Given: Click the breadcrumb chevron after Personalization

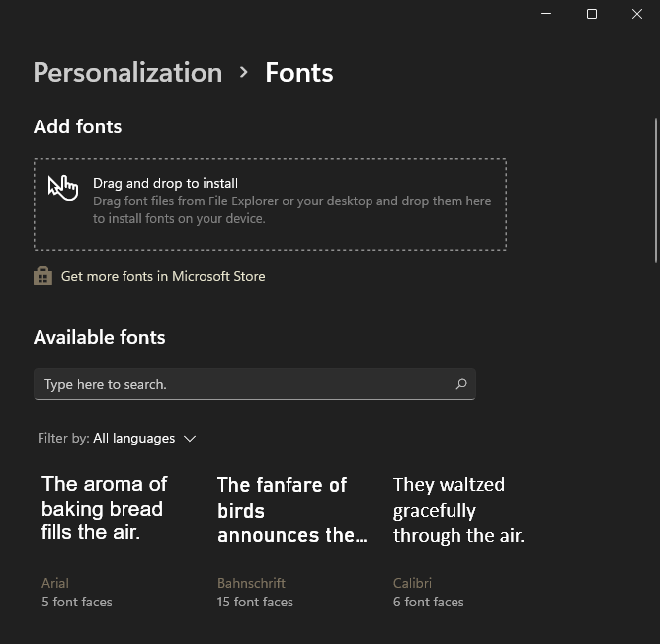Looking at the screenshot, I should 243,72.
